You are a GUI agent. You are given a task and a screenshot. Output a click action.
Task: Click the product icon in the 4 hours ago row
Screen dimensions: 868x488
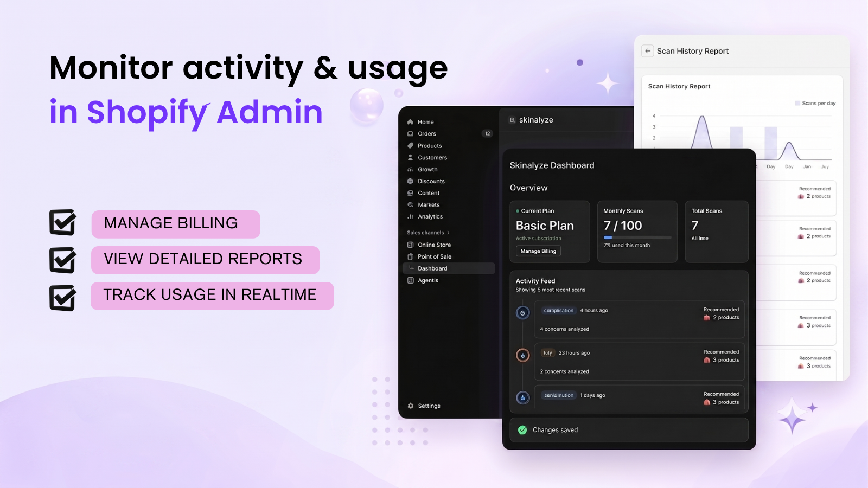(x=707, y=318)
